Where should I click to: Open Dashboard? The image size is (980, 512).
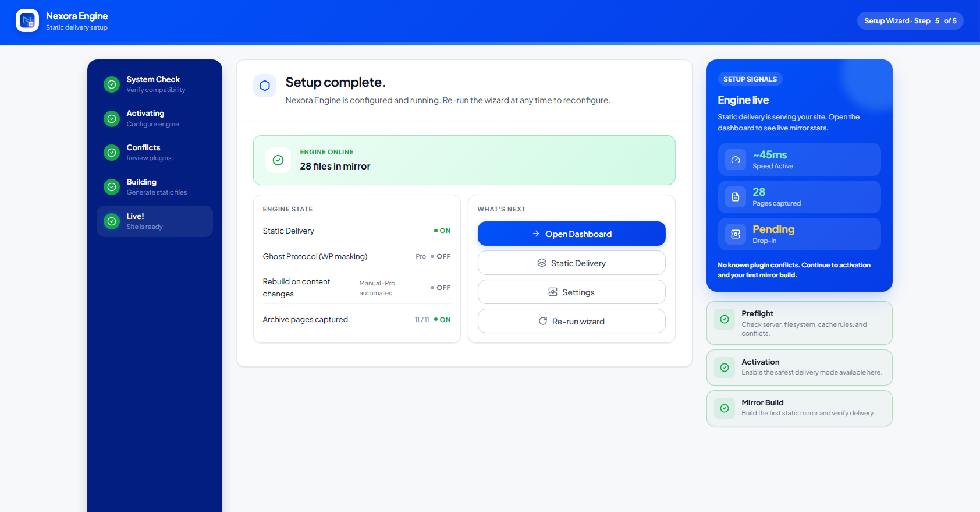571,234
